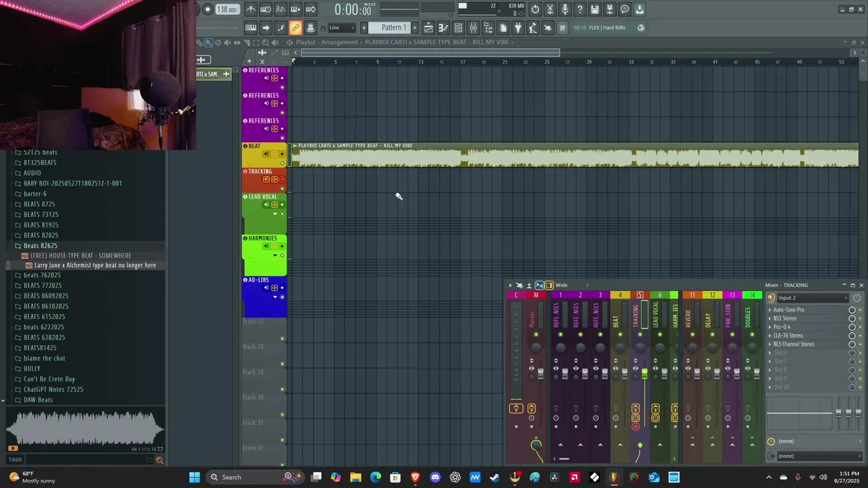The height and width of the screenshot is (488, 868).
Task: Open the piano roll view button
Action: tap(442, 28)
